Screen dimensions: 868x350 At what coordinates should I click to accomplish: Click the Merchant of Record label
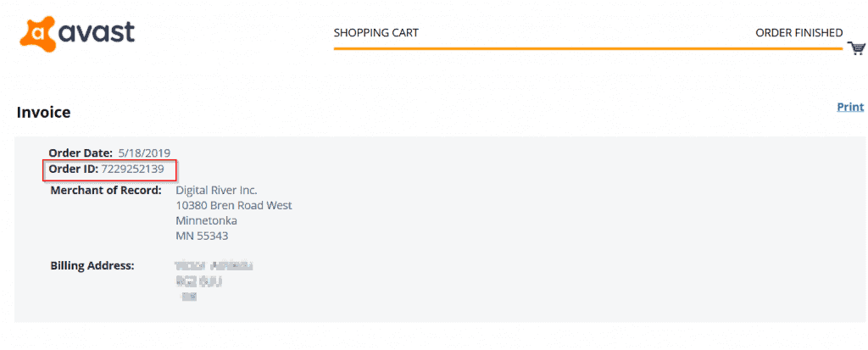[106, 191]
